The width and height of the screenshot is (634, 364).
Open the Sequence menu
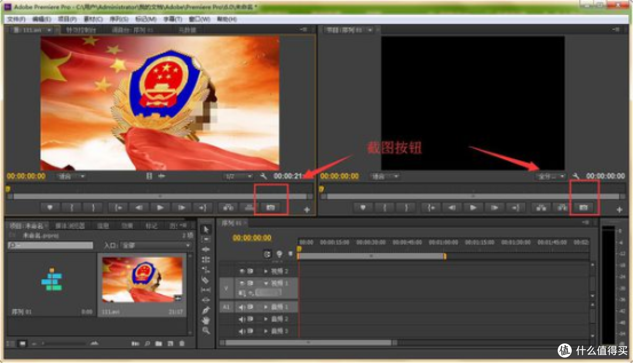coord(119,19)
